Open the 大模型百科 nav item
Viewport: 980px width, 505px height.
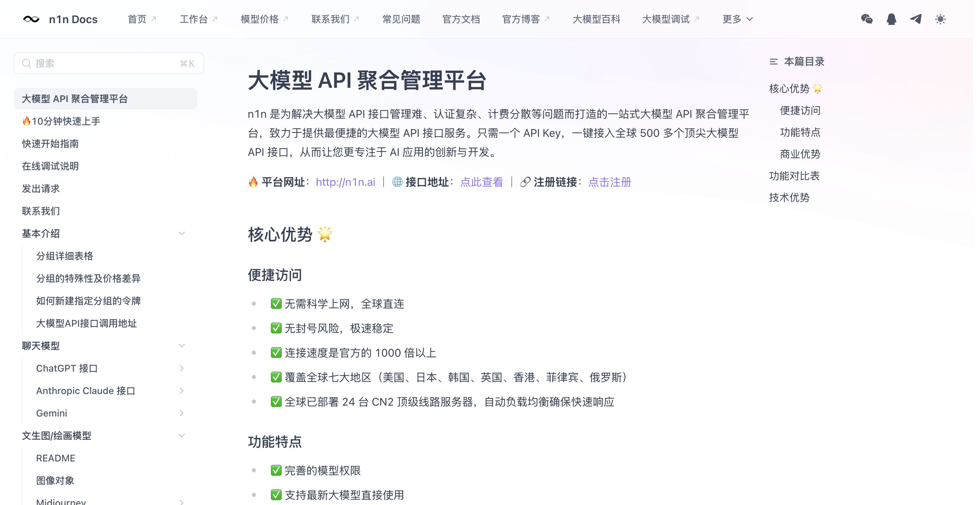[x=596, y=19]
